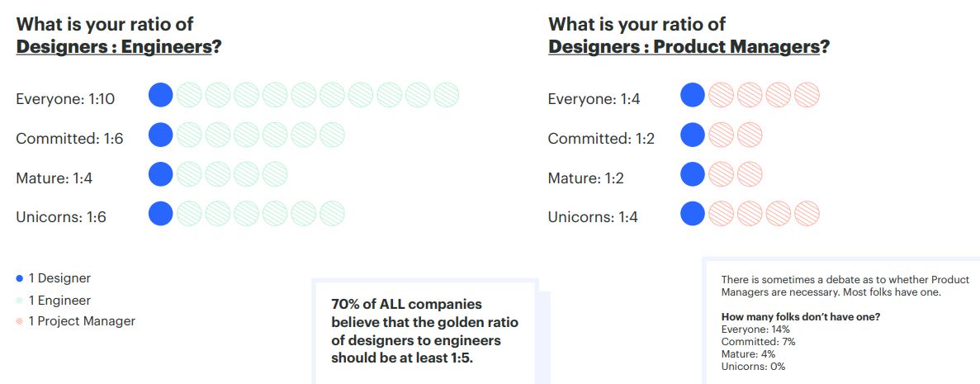Image resolution: width=980 pixels, height=384 pixels.
Task: Open the underlined Designers : Product Managers heading
Action: (684, 46)
